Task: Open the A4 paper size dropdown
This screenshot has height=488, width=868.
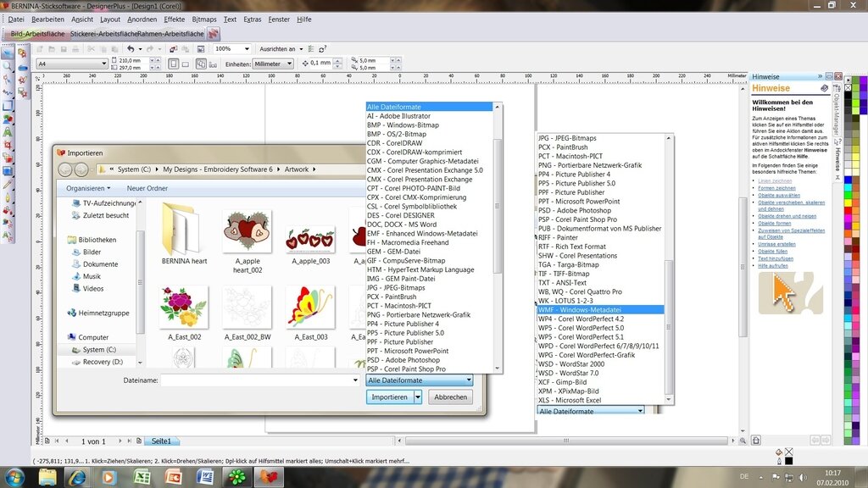Action: point(103,64)
